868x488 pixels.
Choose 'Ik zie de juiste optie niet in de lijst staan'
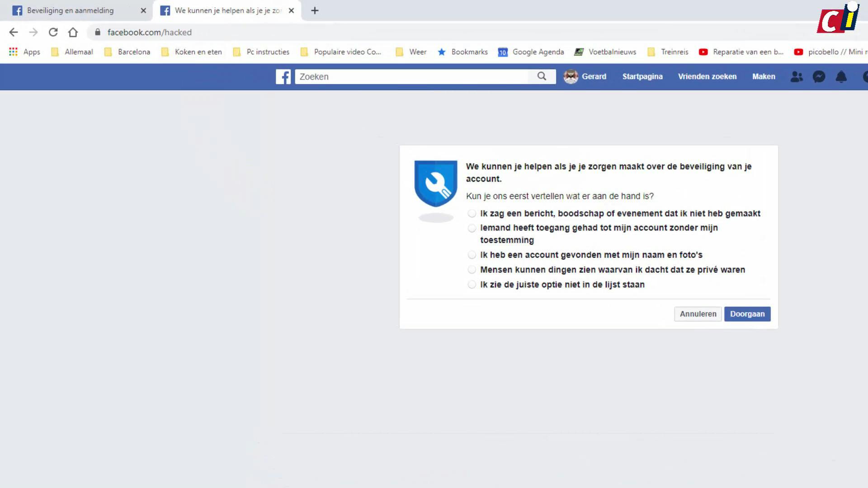472,285
